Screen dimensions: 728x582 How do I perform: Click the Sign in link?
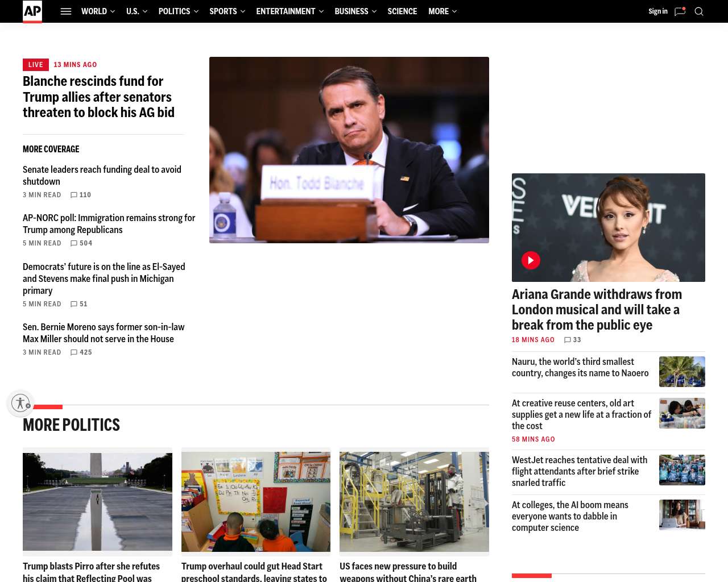coord(658,11)
